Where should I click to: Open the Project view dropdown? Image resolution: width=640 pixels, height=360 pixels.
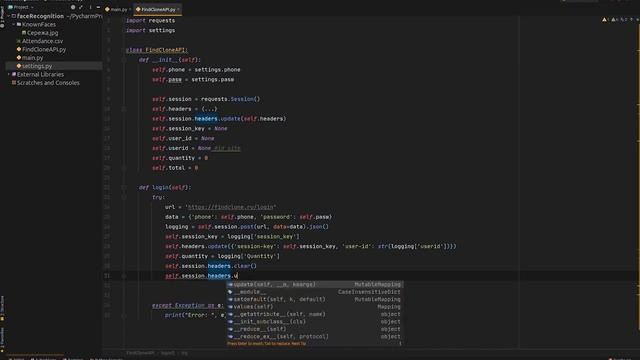(x=21, y=7)
